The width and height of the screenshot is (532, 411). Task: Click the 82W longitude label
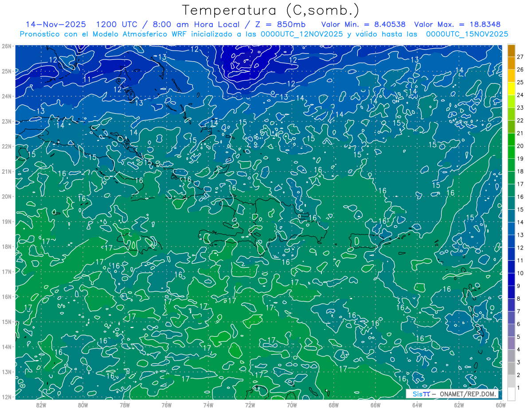click(41, 405)
